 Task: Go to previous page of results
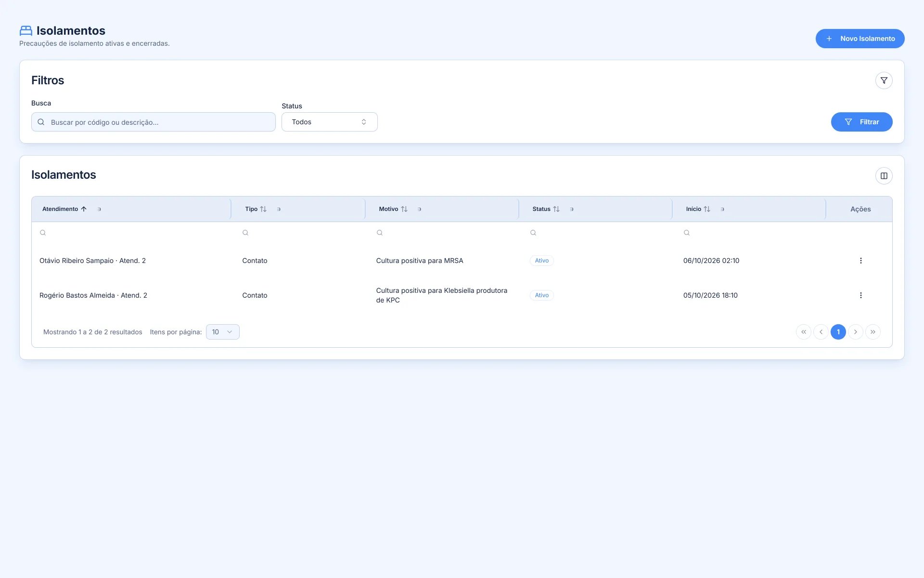tap(821, 332)
